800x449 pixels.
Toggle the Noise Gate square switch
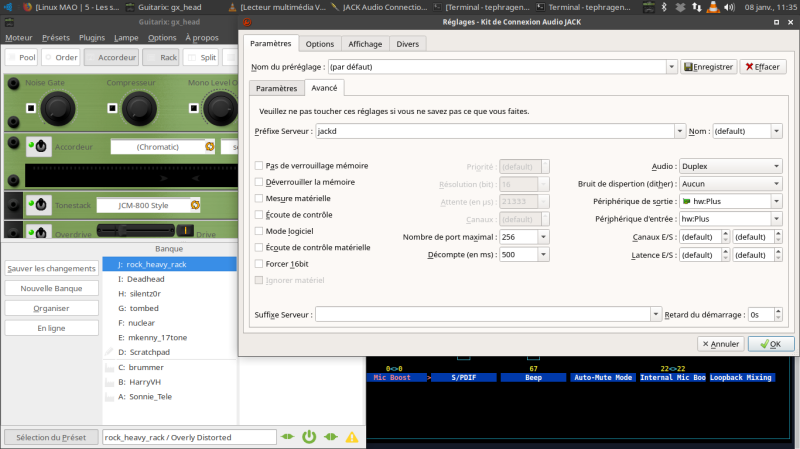tap(31, 108)
